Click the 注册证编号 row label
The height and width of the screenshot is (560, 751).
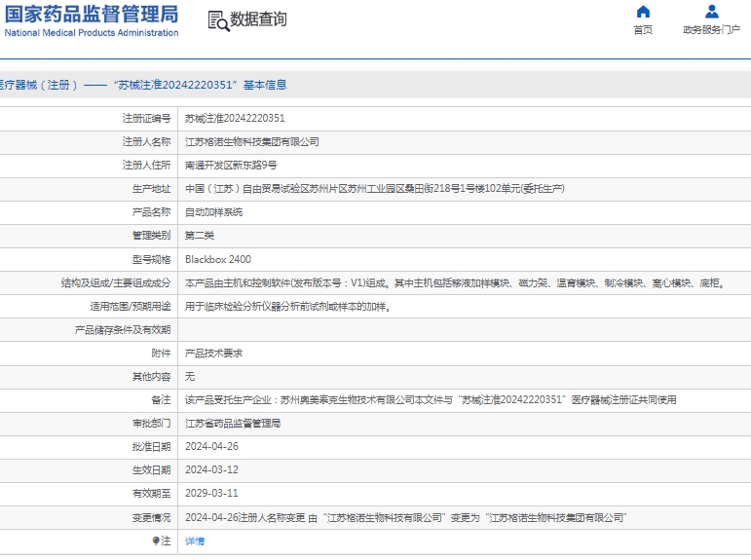pyautogui.click(x=146, y=118)
